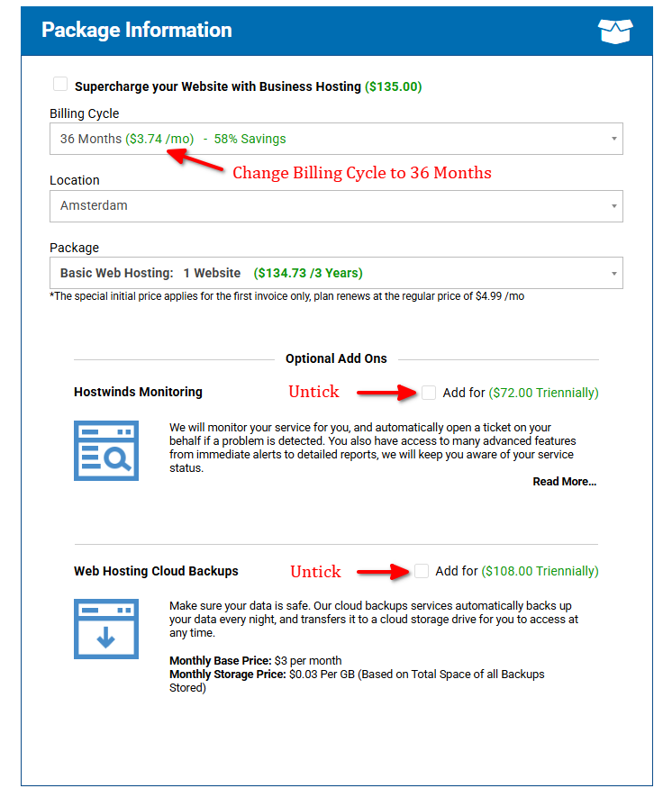Click red arrow beside Cloud Backups checkbox
This screenshot has width=672, height=797.
[382, 571]
